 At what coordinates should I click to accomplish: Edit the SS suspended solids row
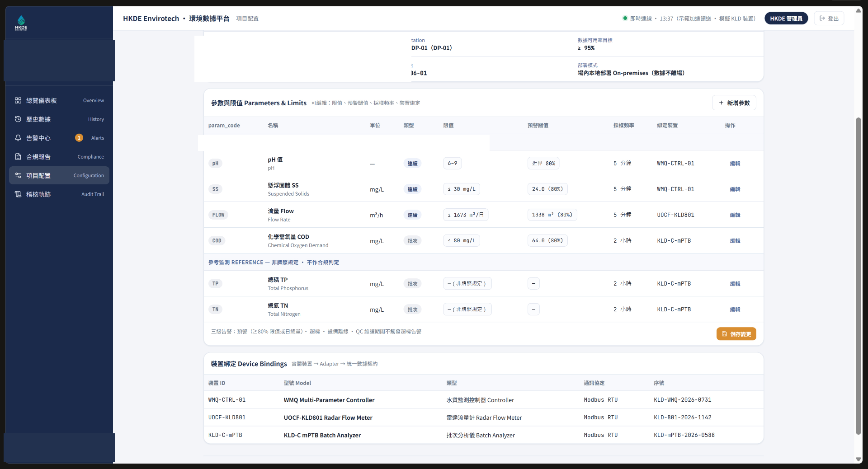click(x=735, y=189)
